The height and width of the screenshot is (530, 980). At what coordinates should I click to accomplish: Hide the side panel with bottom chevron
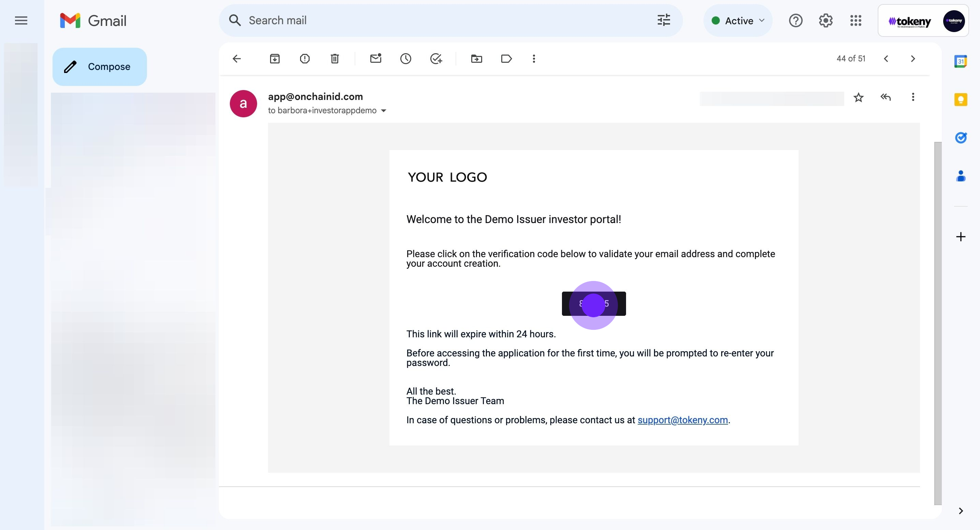click(x=961, y=511)
